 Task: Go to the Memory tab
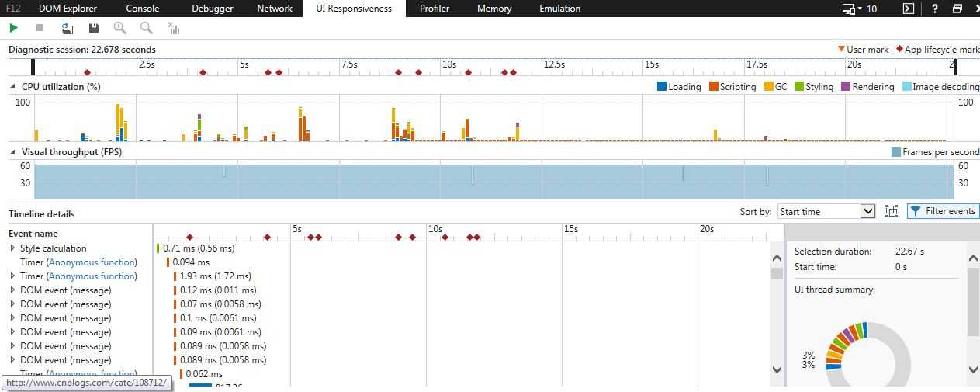pyautogui.click(x=494, y=9)
